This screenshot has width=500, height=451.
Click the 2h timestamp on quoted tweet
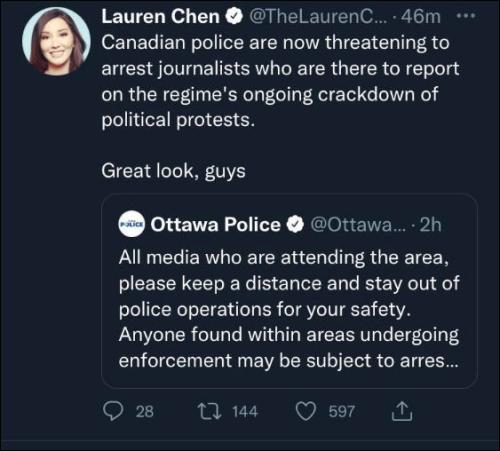pyautogui.click(x=430, y=225)
